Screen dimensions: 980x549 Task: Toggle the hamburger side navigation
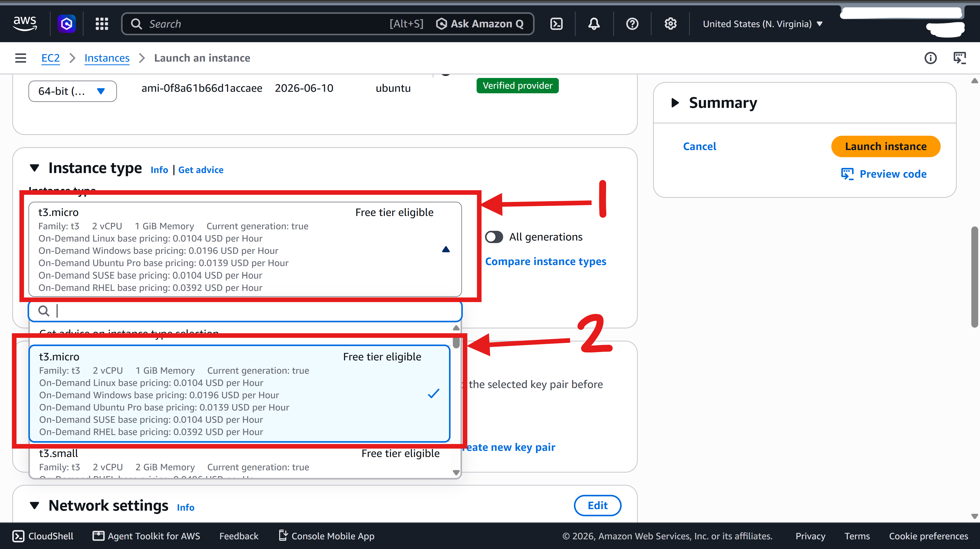(20, 58)
